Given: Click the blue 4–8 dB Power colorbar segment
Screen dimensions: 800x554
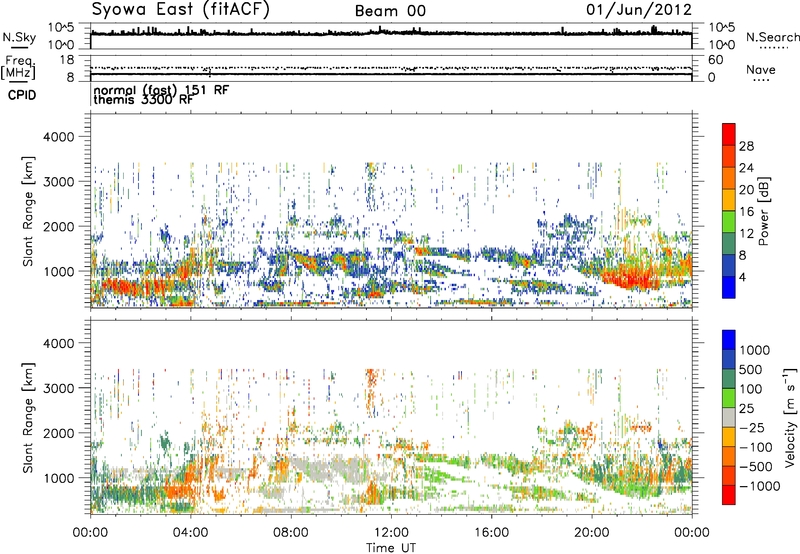Looking at the screenshot, I should pos(729,265).
